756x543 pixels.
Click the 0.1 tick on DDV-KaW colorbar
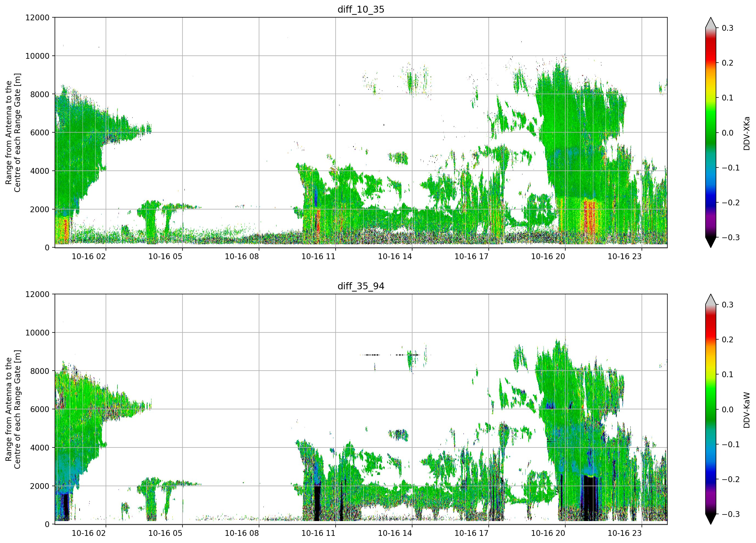[x=727, y=374]
